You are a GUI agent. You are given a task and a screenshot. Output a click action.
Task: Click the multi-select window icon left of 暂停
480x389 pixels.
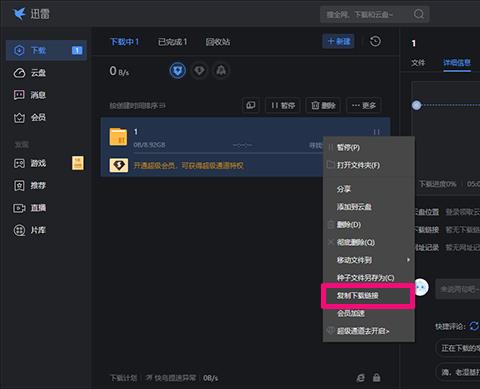tap(251, 105)
